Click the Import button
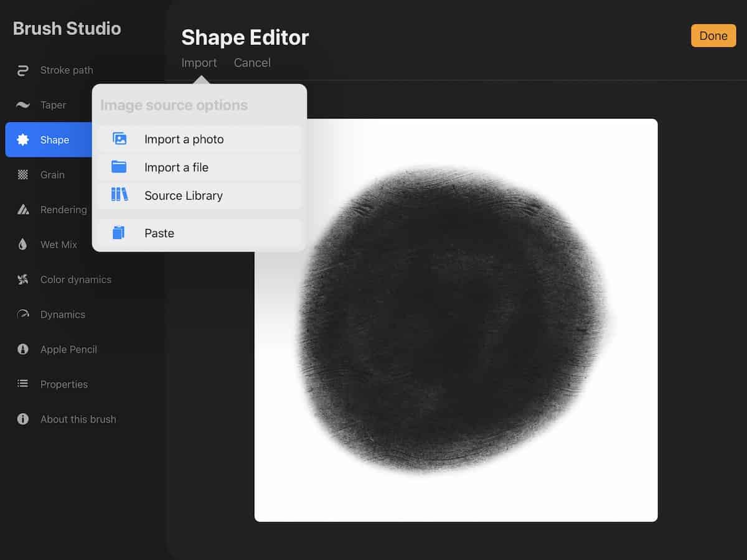The height and width of the screenshot is (560, 747). point(199,63)
